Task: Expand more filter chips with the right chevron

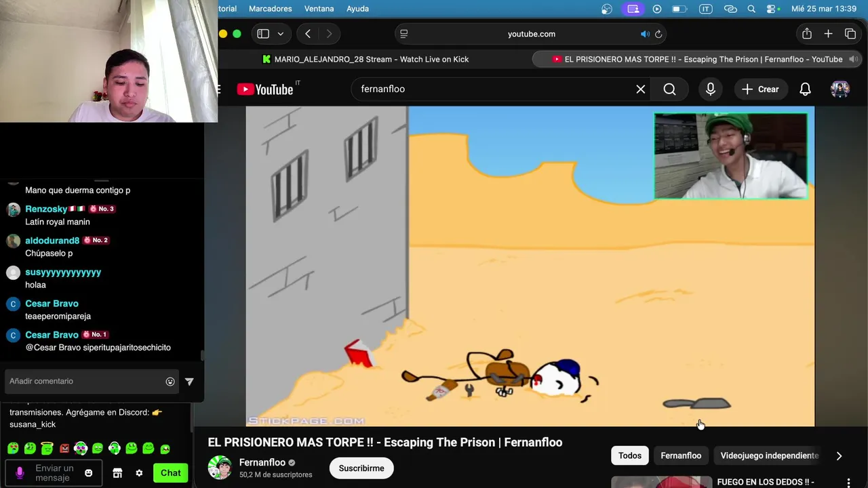Action: [839, 455]
